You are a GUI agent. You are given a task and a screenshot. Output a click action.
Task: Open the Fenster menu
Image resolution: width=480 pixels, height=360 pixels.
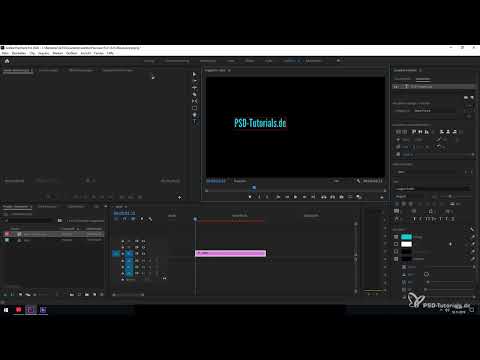(x=99, y=53)
